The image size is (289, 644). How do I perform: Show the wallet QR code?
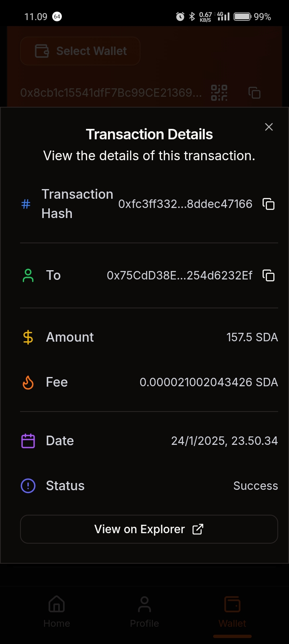coord(219,93)
